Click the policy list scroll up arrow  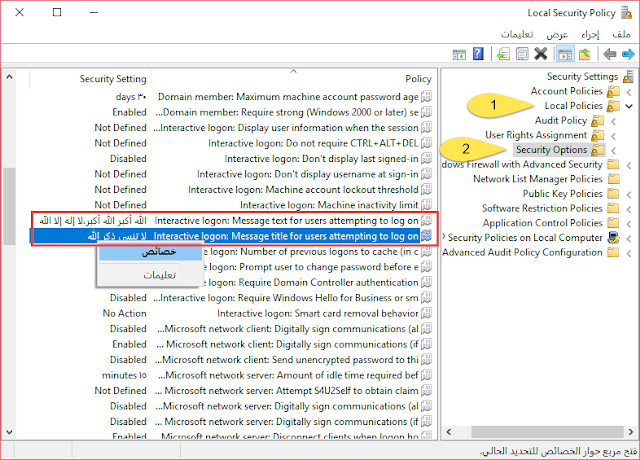(x=9, y=77)
